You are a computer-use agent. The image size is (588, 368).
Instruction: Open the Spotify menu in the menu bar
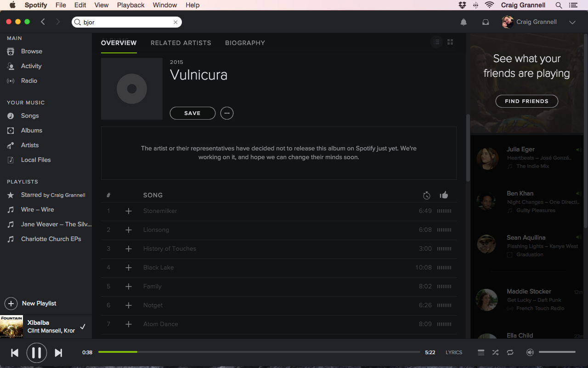pyautogui.click(x=36, y=5)
